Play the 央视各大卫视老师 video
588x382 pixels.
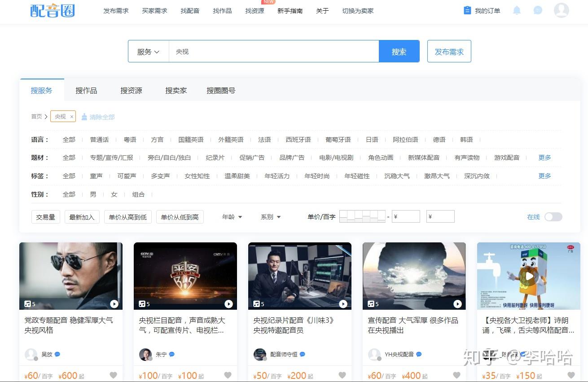coord(529,276)
